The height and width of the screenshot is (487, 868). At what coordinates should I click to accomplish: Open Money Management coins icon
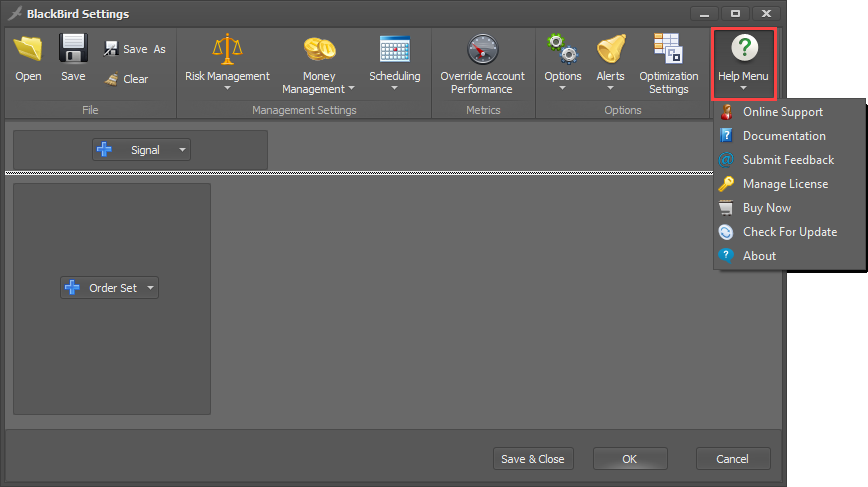(319, 49)
